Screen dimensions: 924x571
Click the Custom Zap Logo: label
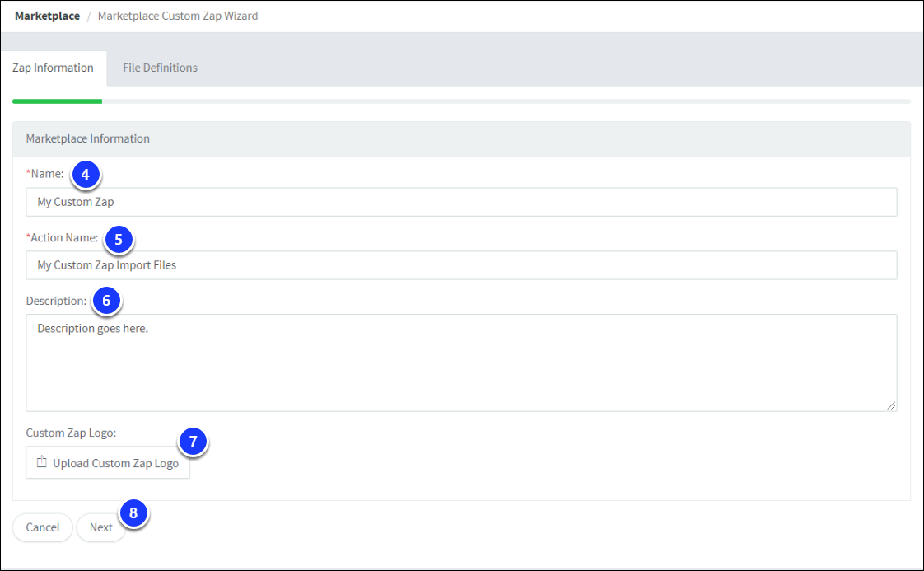point(71,433)
